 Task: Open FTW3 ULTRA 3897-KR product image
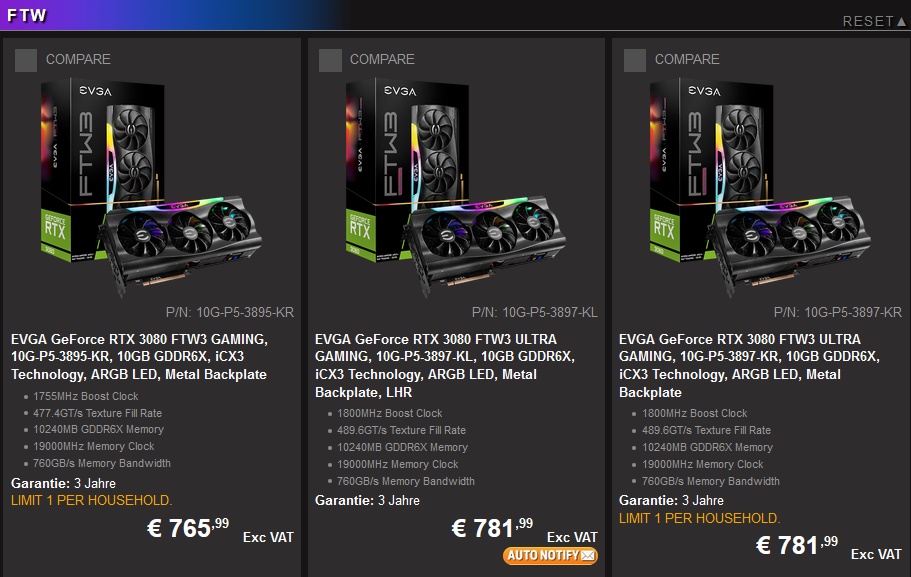point(760,188)
